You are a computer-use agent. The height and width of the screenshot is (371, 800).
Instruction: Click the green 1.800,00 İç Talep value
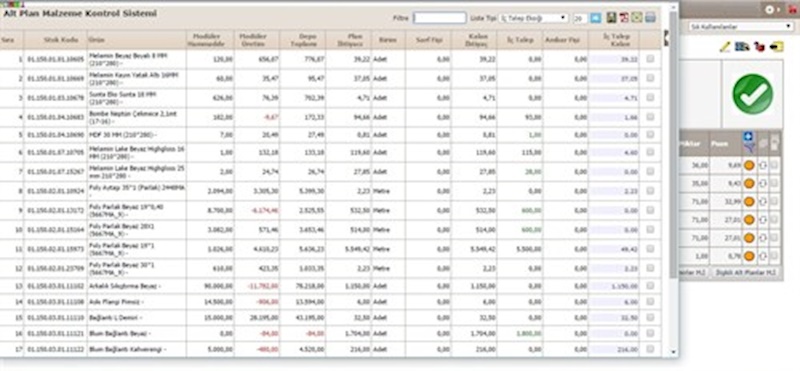coord(529,333)
